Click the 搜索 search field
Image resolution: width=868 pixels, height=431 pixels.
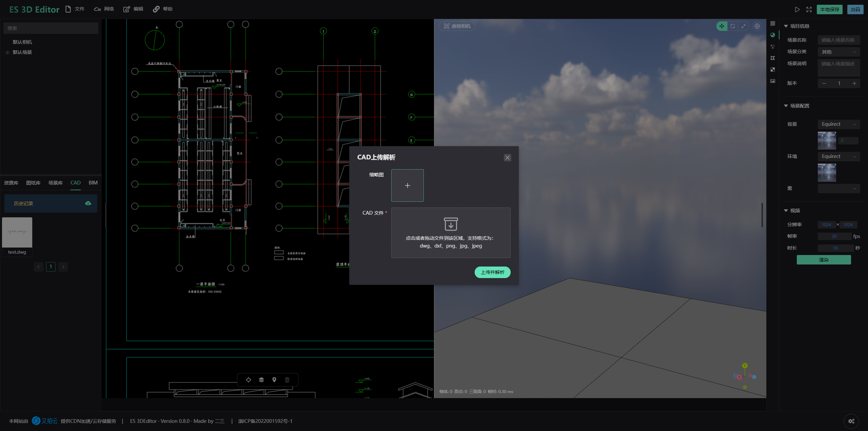point(51,28)
